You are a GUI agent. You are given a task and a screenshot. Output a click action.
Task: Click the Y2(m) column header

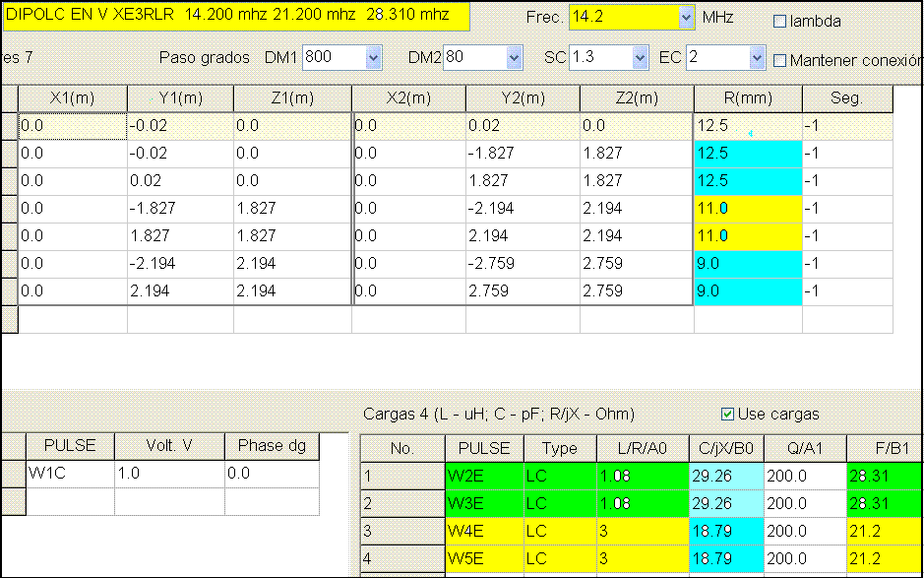pyautogui.click(x=523, y=98)
